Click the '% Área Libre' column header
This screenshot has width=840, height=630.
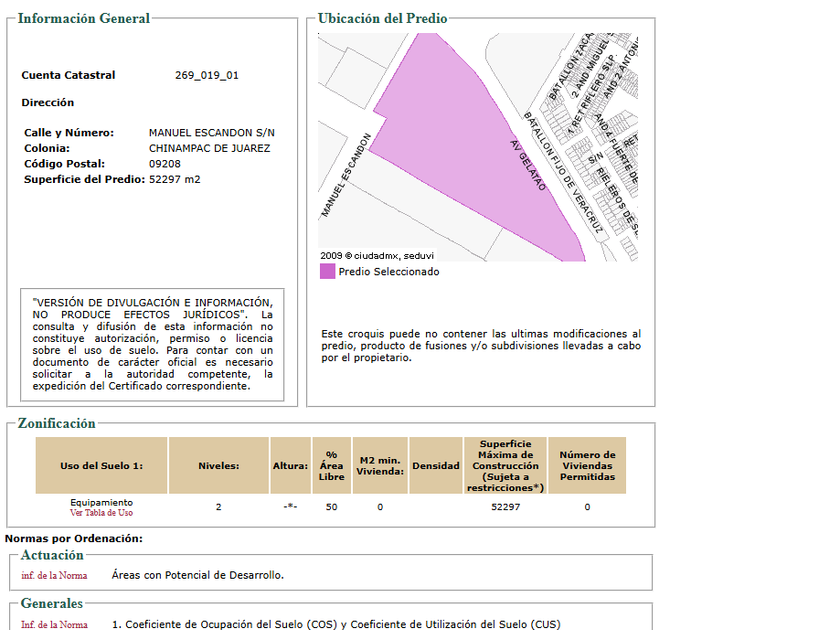pos(332,466)
